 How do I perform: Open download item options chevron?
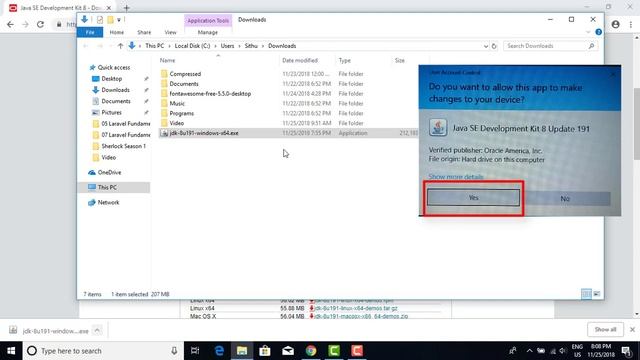97,330
